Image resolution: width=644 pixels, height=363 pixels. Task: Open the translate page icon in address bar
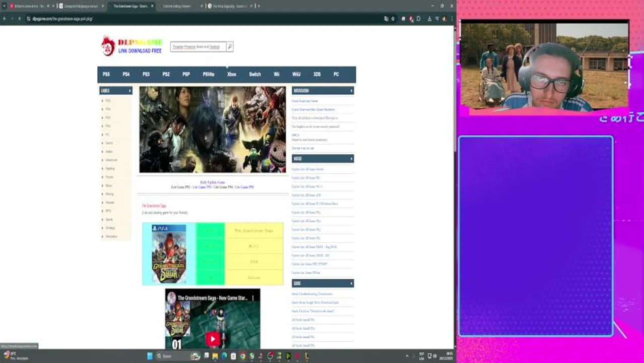pyautogui.click(x=386, y=19)
